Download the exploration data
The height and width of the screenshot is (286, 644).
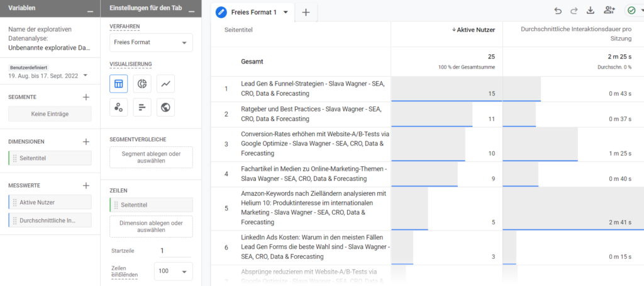coord(591,11)
